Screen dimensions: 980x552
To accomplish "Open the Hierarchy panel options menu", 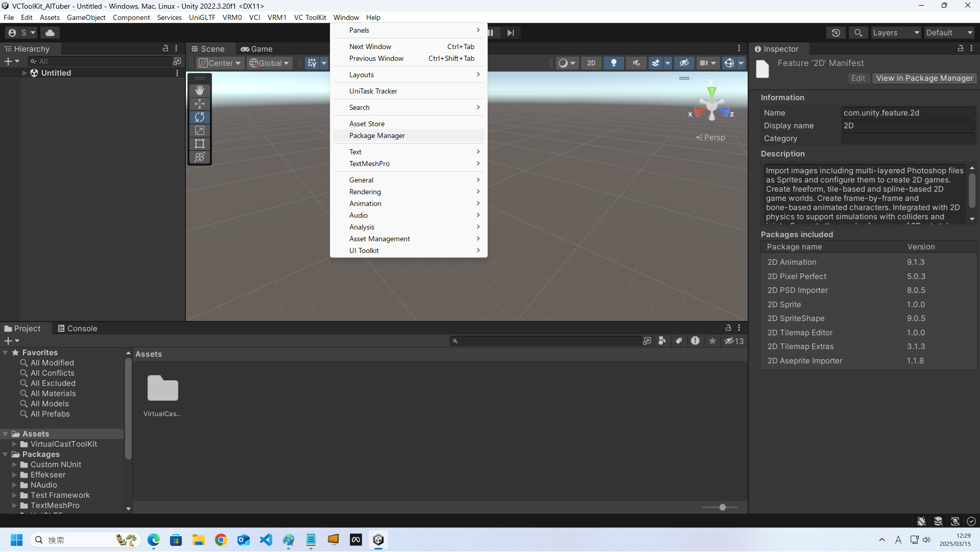I will [x=177, y=49].
